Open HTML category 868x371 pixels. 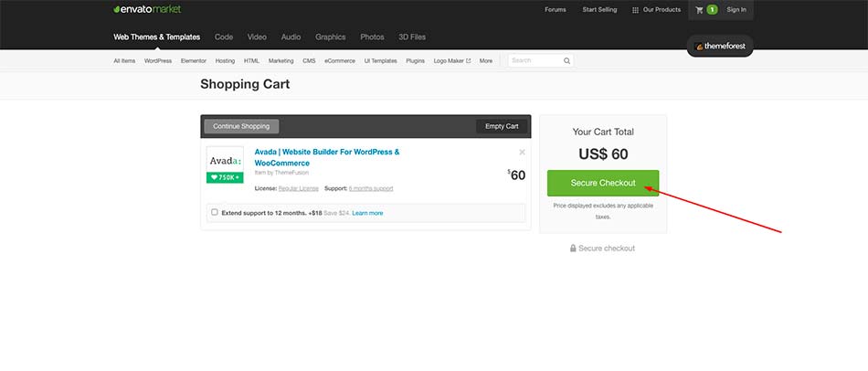click(251, 61)
